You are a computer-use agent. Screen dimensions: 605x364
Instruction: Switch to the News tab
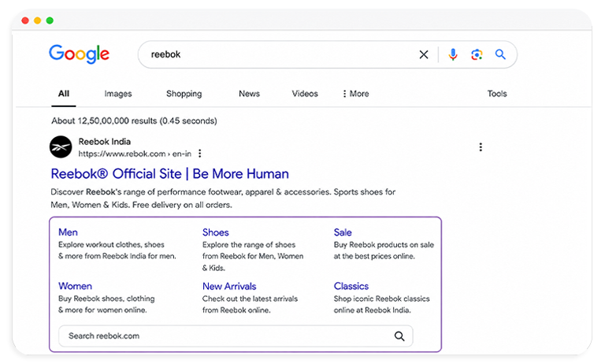click(249, 94)
